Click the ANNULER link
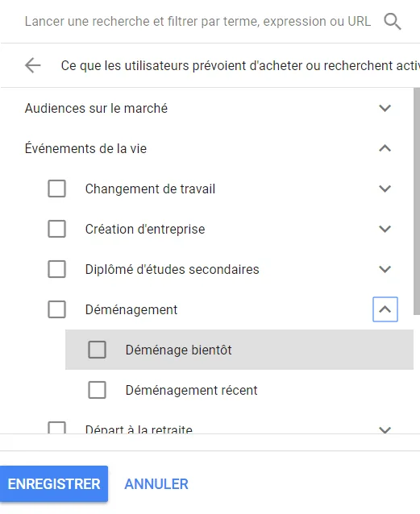Viewport: 420px width, 514px height. pyautogui.click(x=156, y=484)
